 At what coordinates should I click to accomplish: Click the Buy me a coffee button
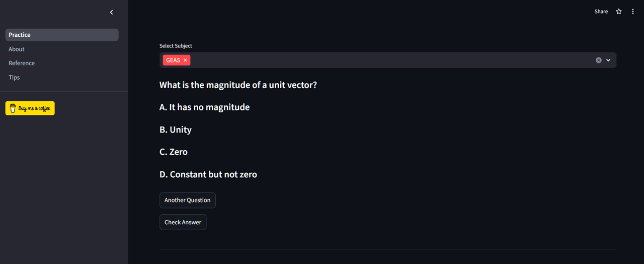pyautogui.click(x=30, y=108)
